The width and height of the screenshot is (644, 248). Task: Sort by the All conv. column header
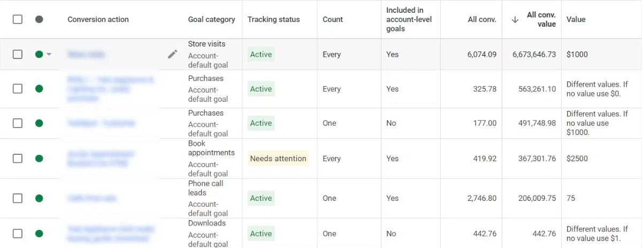tap(482, 19)
